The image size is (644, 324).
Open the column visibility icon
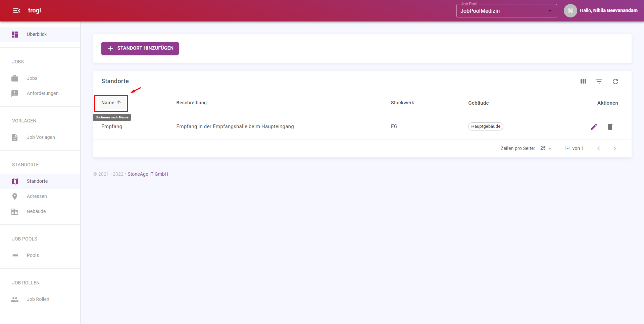click(x=583, y=81)
